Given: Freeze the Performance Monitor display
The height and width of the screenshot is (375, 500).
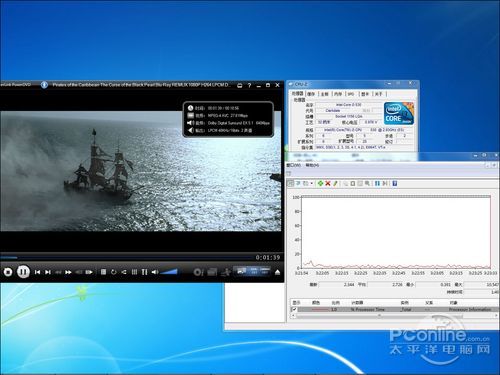Looking at the screenshot, I should click(x=377, y=183).
